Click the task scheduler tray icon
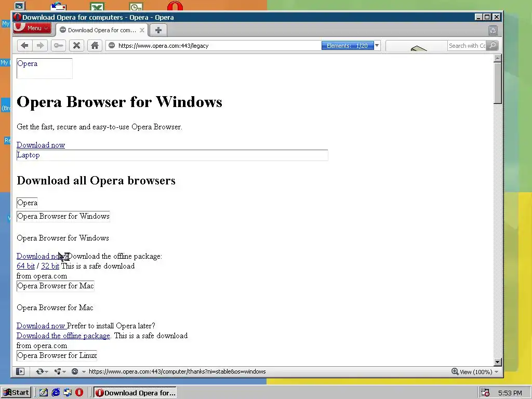Image resolution: width=532 pixels, height=399 pixels. tap(485, 393)
